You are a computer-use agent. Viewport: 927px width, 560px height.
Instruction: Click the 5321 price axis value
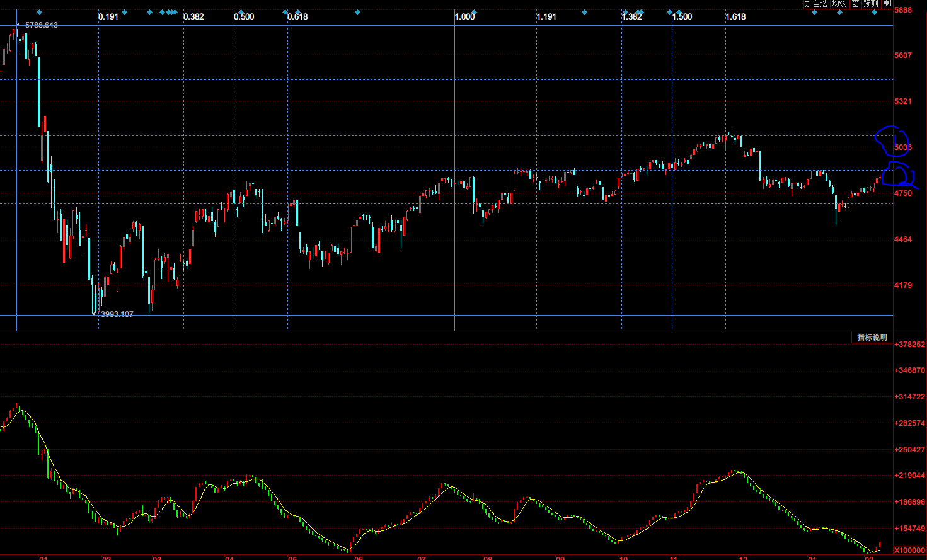903,101
